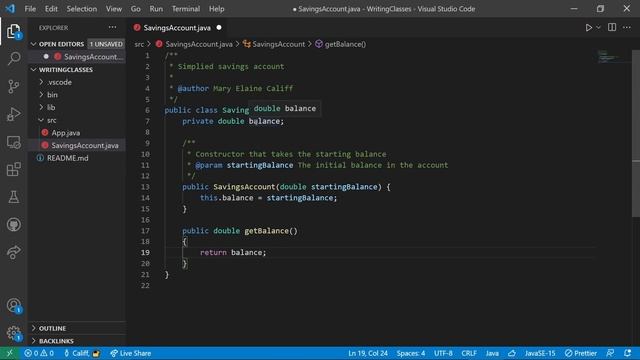Open Explorer views and more actions ellipsis
The image size is (640, 360).
[112, 27]
